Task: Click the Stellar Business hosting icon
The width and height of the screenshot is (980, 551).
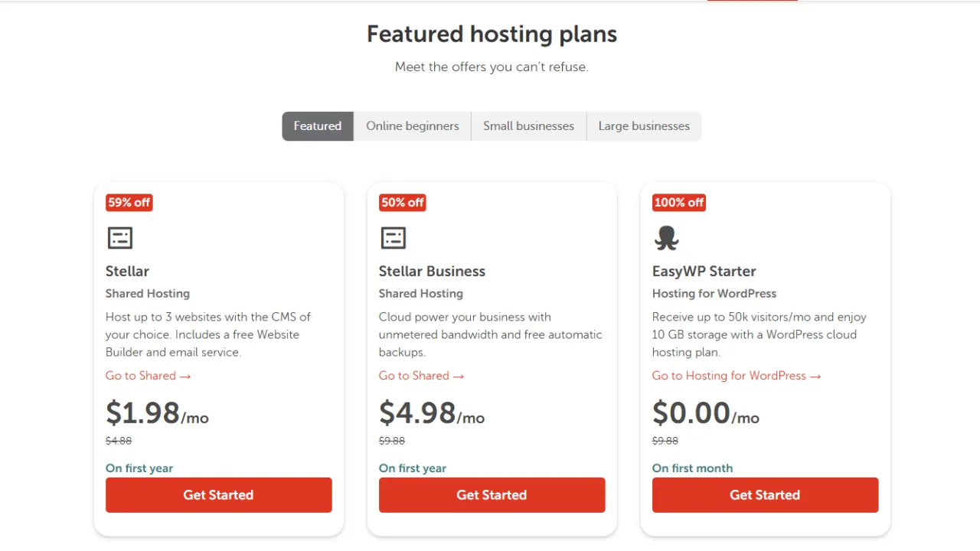Action: click(393, 238)
